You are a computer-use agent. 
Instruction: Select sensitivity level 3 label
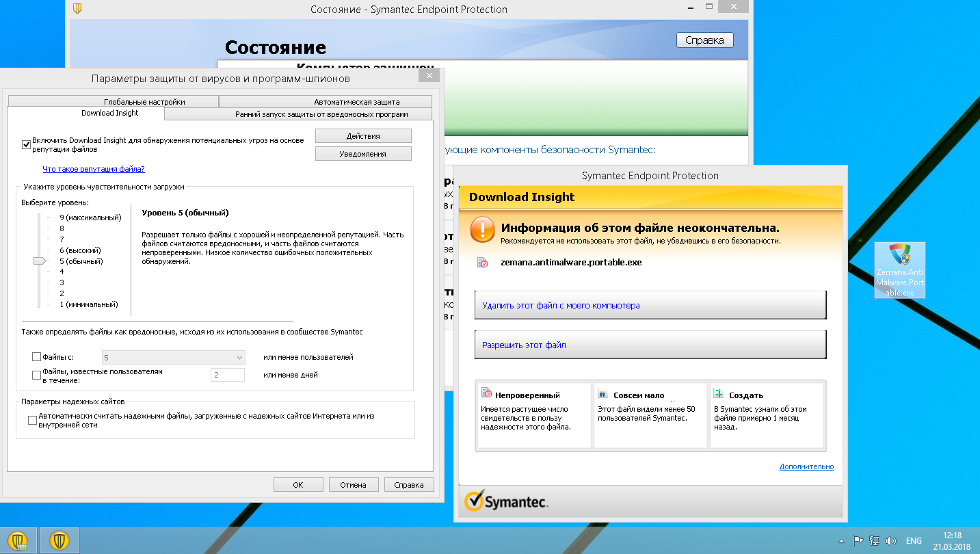62,282
